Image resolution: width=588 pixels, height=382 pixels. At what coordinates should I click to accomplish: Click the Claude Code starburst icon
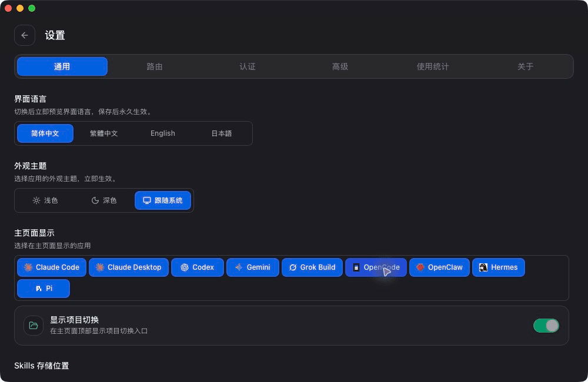coord(28,267)
